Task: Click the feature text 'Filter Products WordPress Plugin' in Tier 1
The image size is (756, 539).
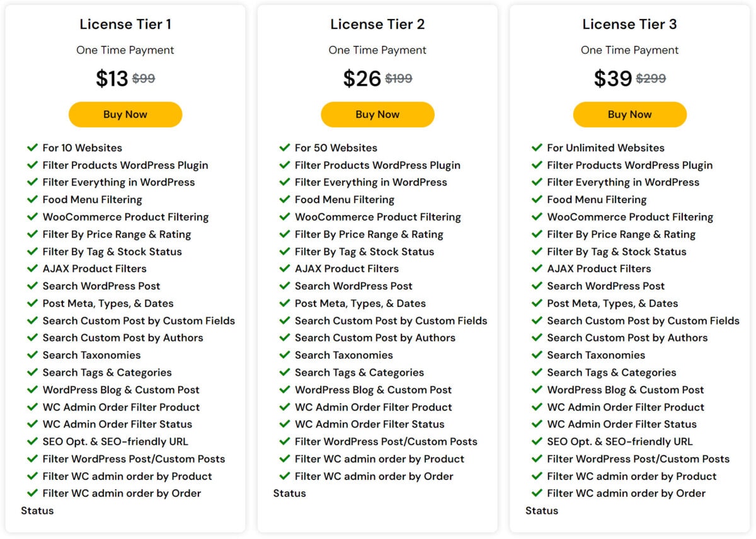Action: pos(127,165)
